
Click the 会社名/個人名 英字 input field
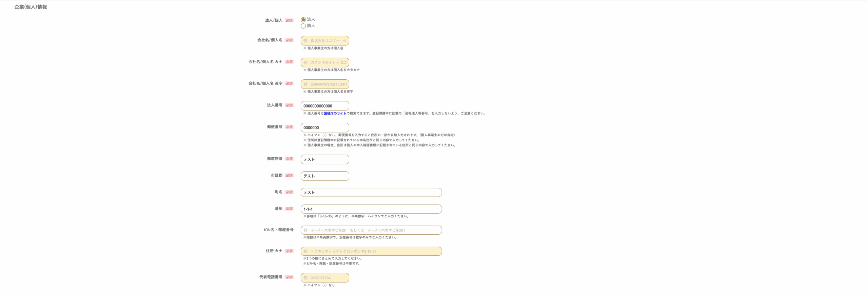324,84
